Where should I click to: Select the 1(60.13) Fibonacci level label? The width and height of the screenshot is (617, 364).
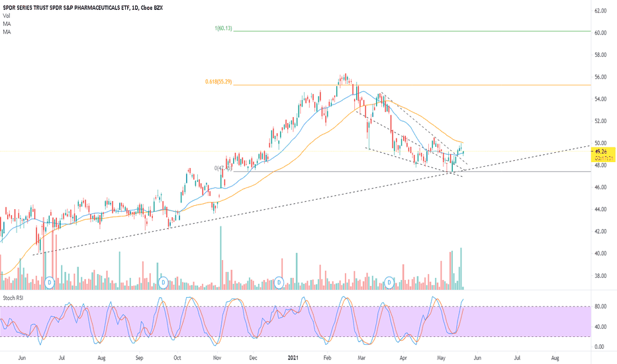[223, 28]
